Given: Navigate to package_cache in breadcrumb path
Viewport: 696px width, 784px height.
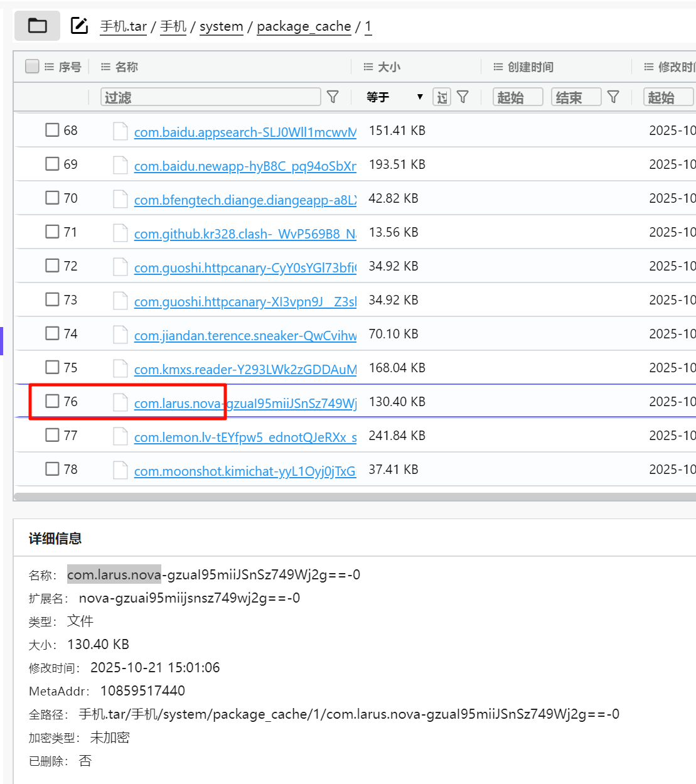Looking at the screenshot, I should tap(304, 26).
